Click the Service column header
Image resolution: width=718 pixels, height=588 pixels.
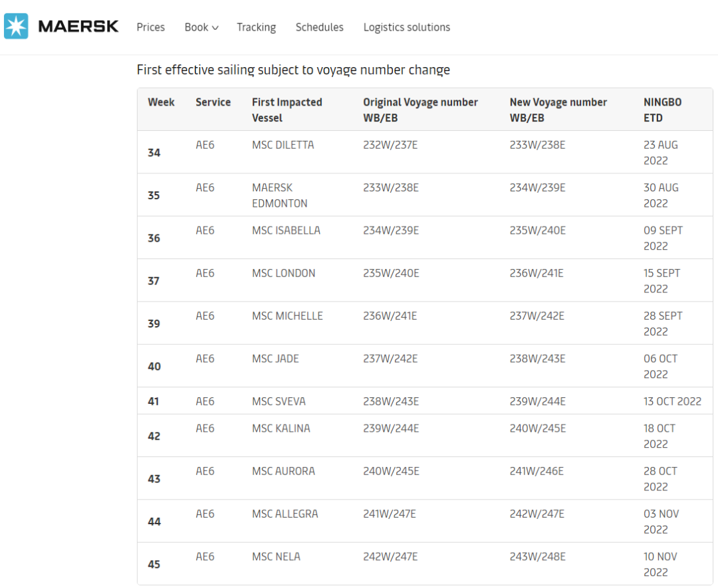click(213, 102)
